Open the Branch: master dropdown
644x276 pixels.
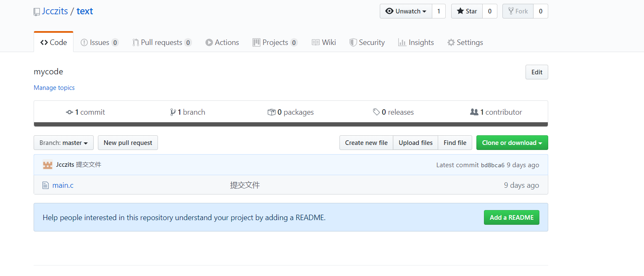pos(63,143)
